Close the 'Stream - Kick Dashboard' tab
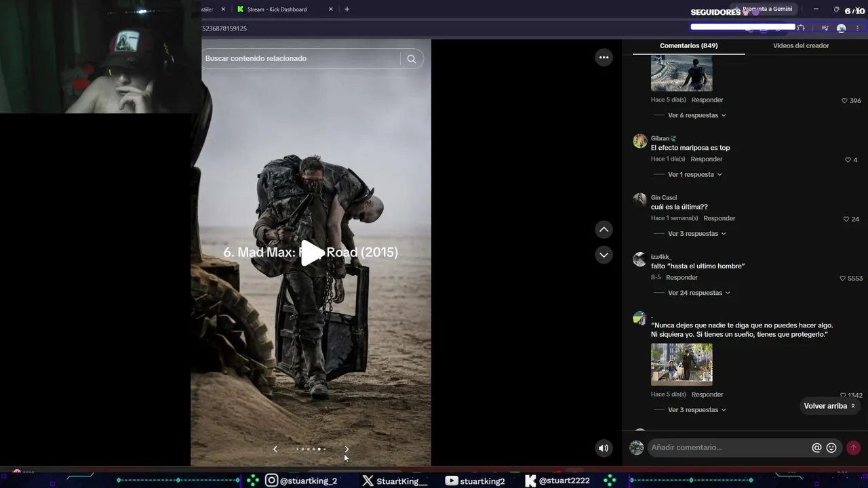This screenshot has width=868, height=488. click(x=331, y=9)
